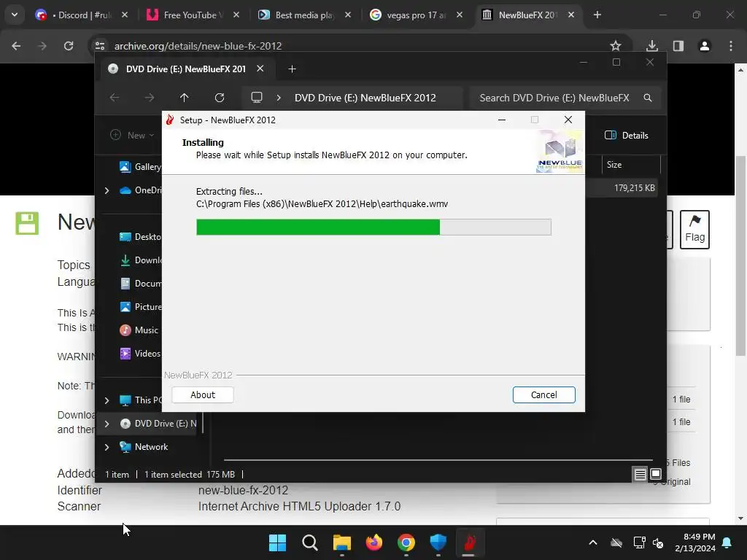Click the Search DVD Drive field
The width and height of the screenshot is (747, 560).
[565, 98]
